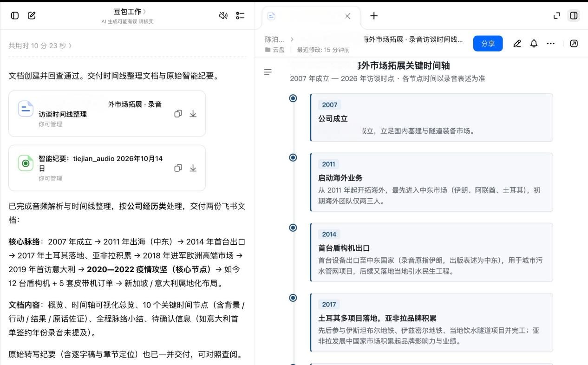Select the 2014 timeline marker dot
Image resolution: width=588 pixels, height=365 pixels.
[293, 228]
